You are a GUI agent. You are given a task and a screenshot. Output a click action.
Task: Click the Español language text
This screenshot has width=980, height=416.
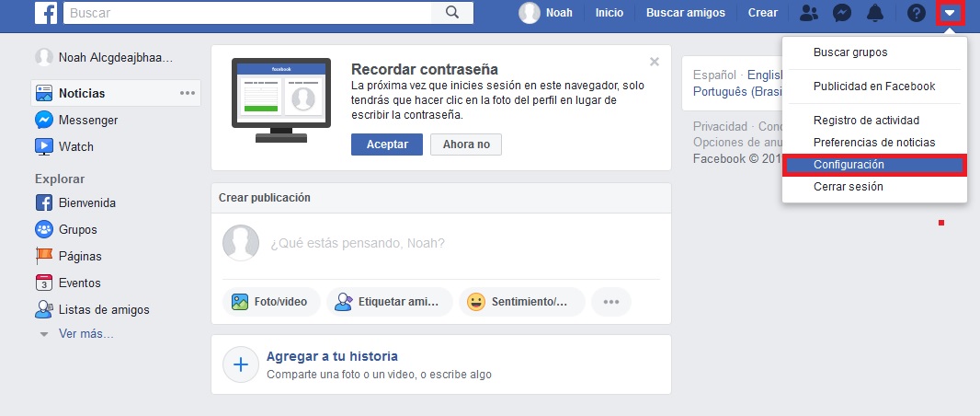[x=714, y=75]
